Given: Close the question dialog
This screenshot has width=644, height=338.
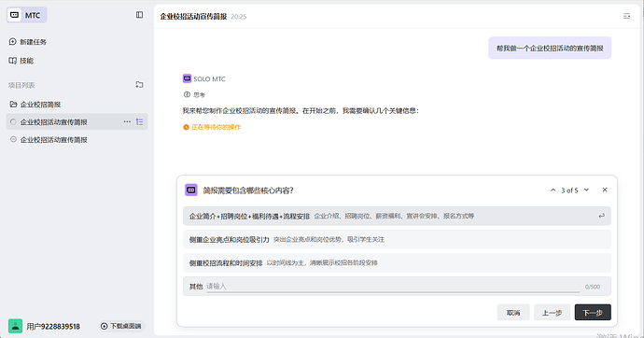Looking at the screenshot, I should 605,190.
